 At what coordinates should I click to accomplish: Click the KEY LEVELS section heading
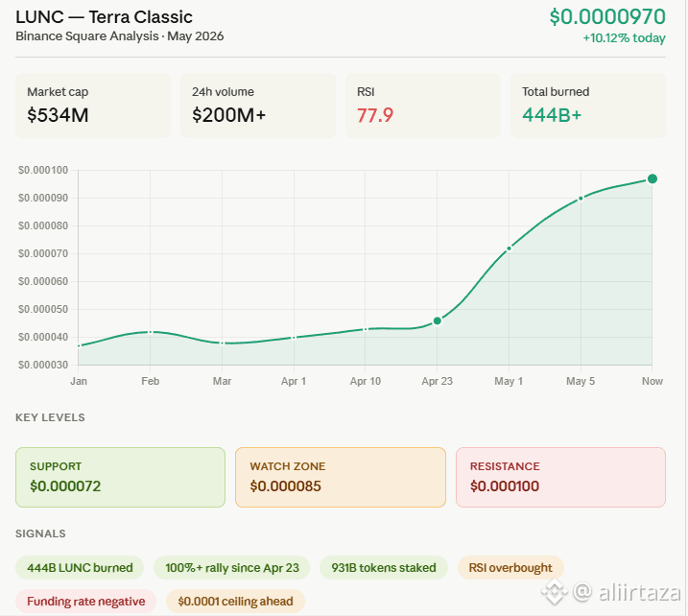pyautogui.click(x=50, y=417)
